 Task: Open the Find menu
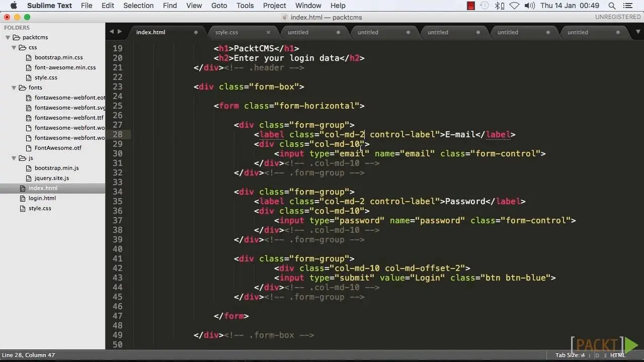170,6
